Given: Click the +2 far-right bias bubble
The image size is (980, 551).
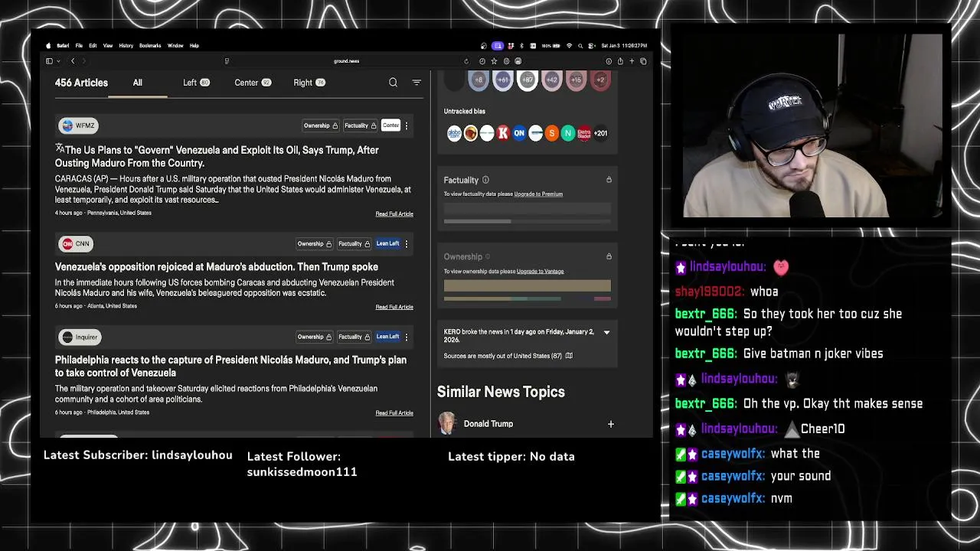Looking at the screenshot, I should point(600,80).
